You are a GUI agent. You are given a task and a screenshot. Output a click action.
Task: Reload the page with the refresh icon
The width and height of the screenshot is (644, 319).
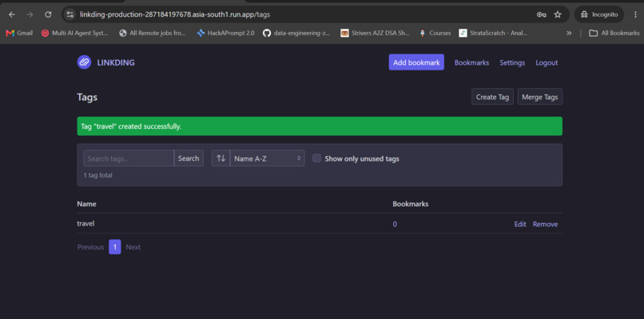48,14
